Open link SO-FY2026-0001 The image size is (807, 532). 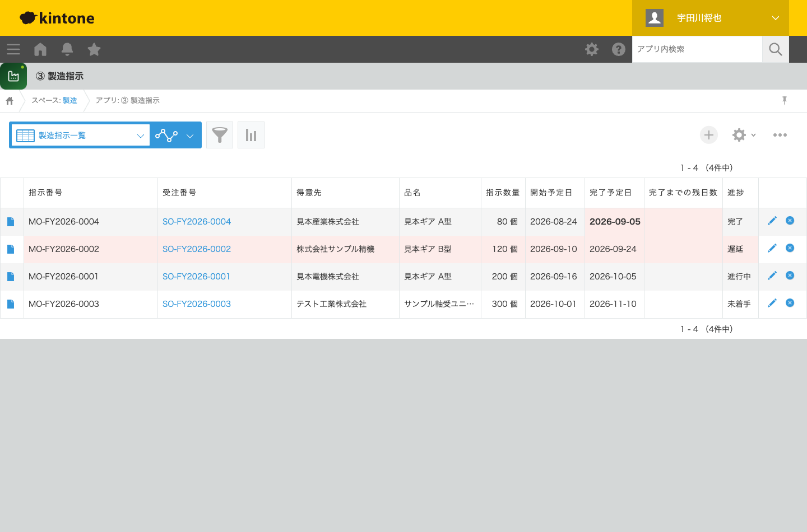coord(196,277)
